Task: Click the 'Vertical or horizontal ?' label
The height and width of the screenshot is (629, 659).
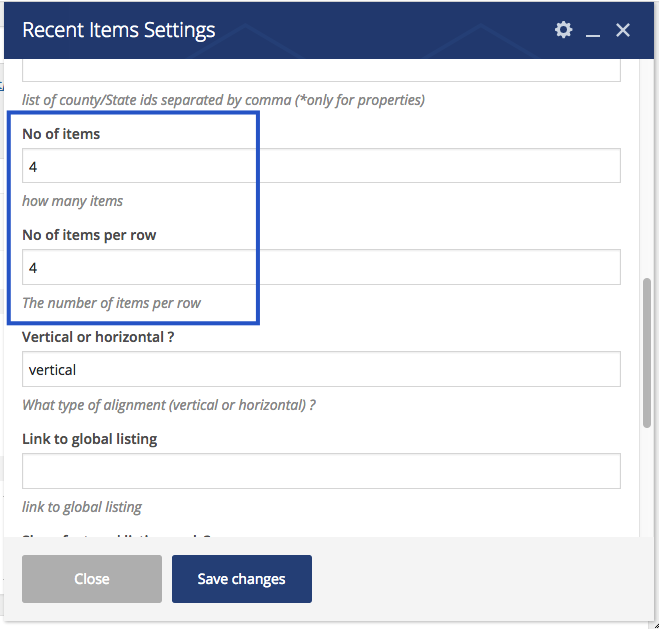Action: pos(98,337)
